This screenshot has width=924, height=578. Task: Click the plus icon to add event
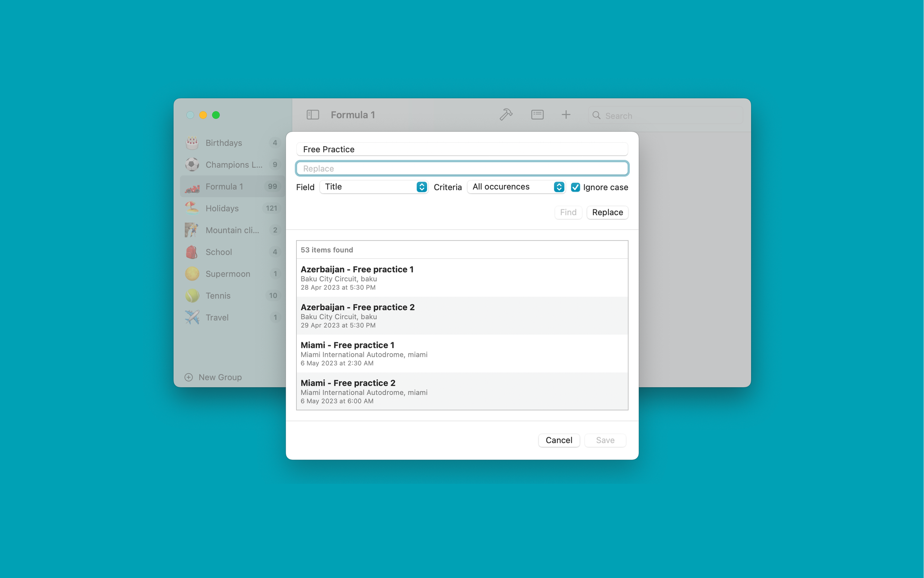point(566,115)
